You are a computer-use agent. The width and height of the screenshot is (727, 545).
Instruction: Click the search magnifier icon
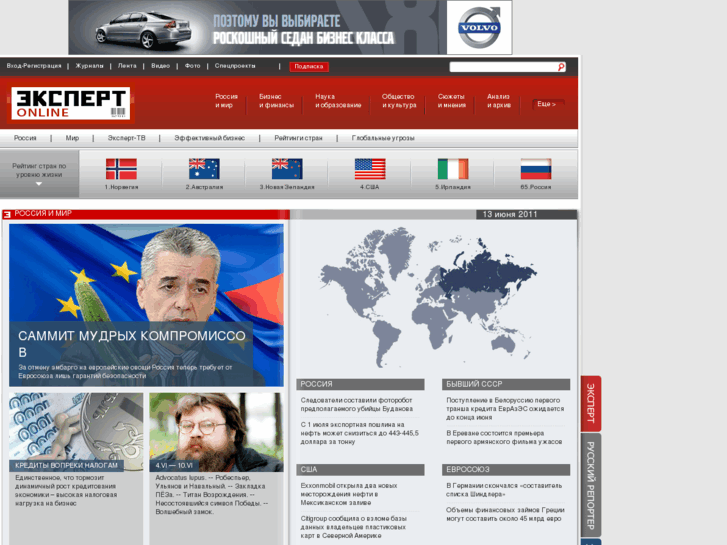(x=561, y=67)
